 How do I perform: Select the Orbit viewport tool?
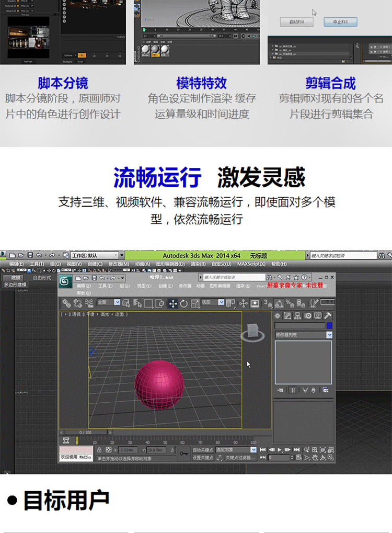tap(322, 458)
